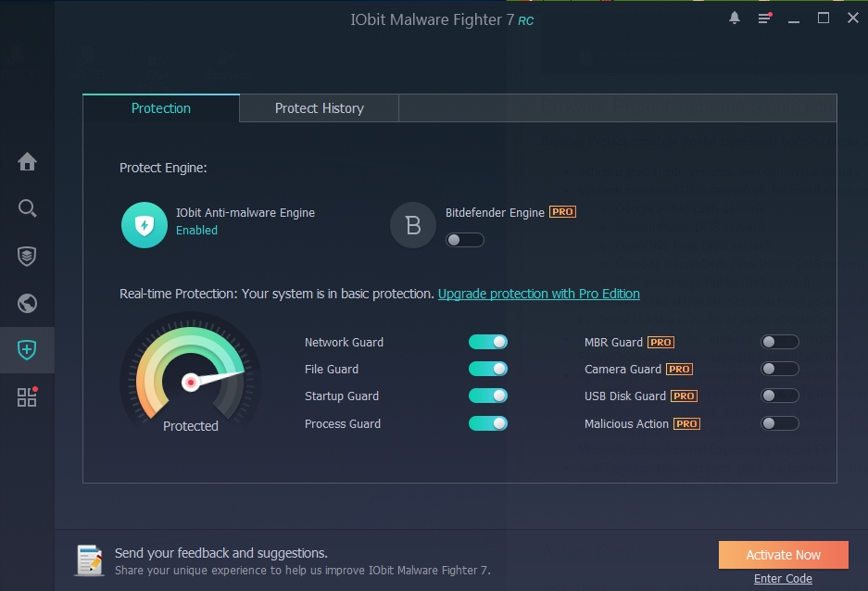This screenshot has width=868, height=591.
Task: Click the IObit Anti-malware Engine shield icon
Action: pyautogui.click(x=145, y=225)
